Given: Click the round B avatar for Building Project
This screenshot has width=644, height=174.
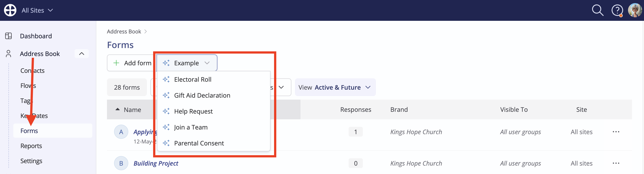Looking at the screenshot, I should (121, 163).
